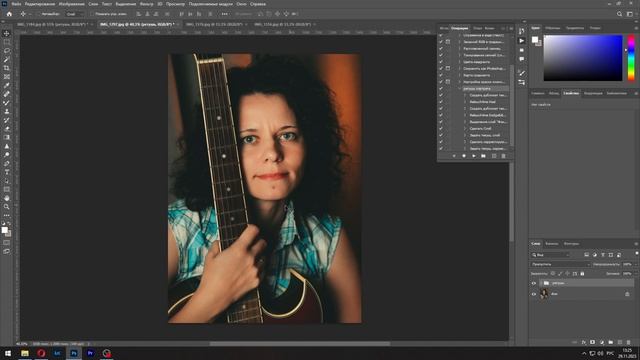This screenshot has height=360, width=640.
Task: Toggle layer filtering switch in Layers panel
Action: [636, 254]
